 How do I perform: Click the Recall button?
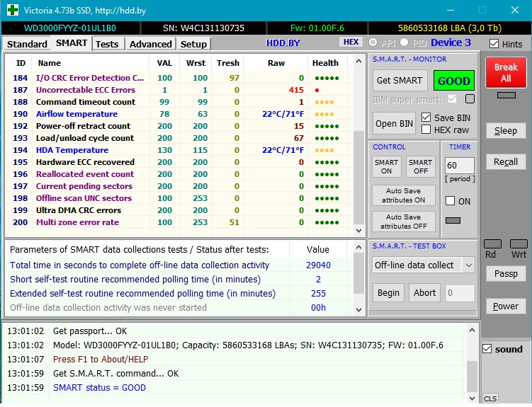pyautogui.click(x=506, y=161)
